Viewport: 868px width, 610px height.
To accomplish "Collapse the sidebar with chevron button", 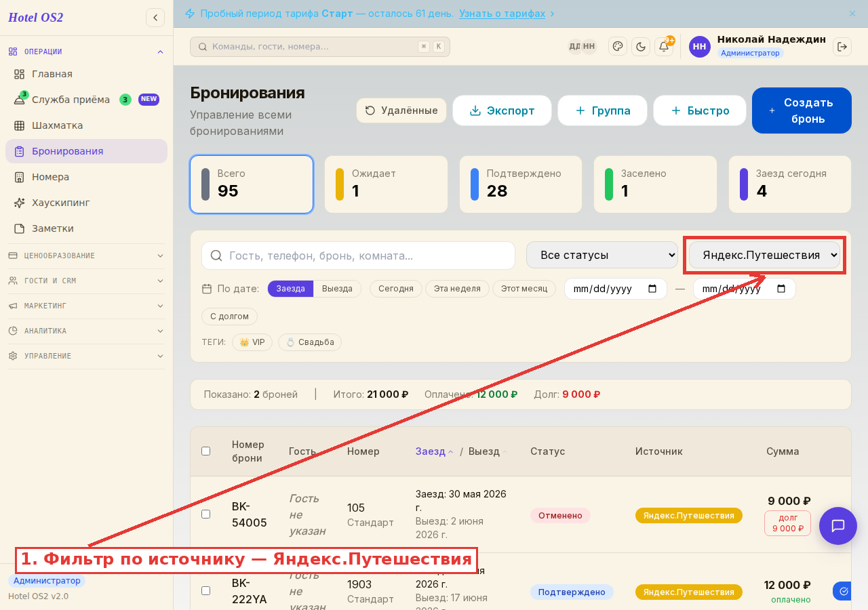I will click(155, 18).
